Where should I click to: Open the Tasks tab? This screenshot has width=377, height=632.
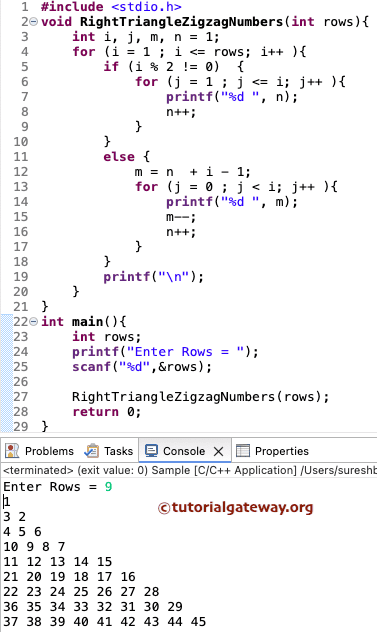click(109, 451)
